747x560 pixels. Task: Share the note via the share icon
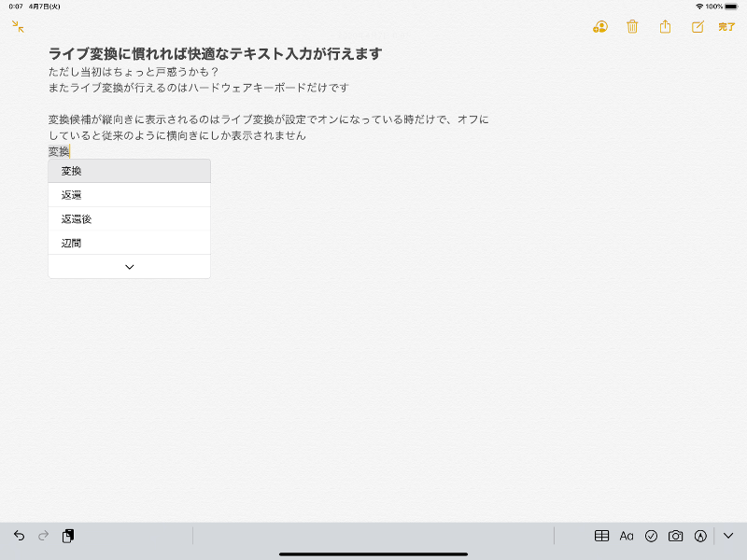tap(665, 27)
